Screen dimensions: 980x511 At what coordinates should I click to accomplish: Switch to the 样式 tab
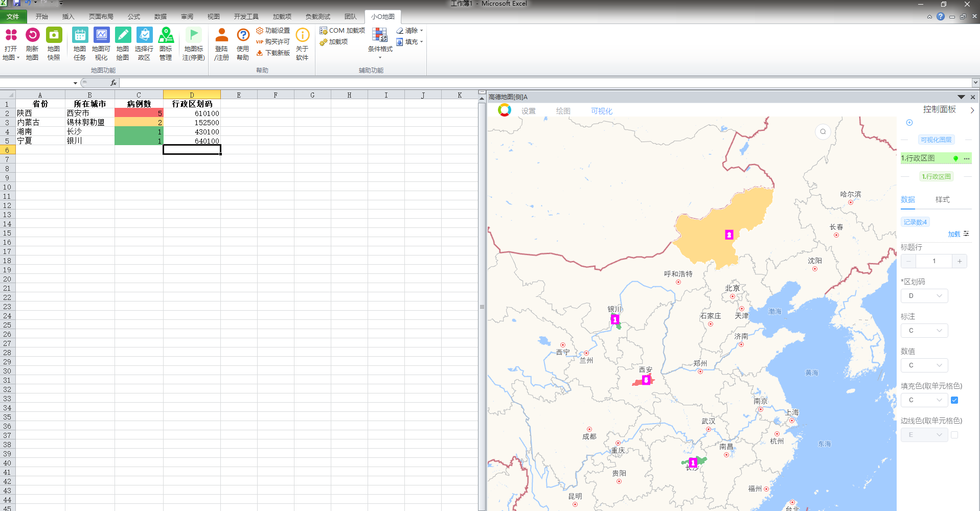pyautogui.click(x=942, y=200)
